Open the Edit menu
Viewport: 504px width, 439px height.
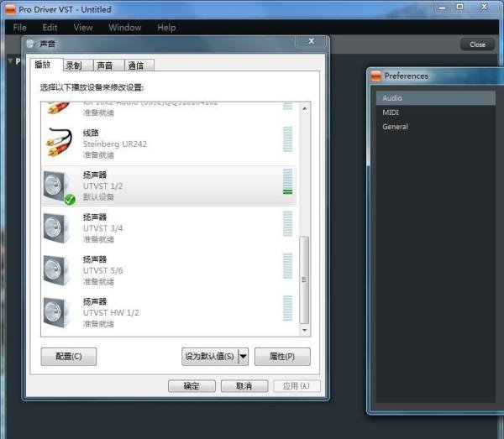[50, 28]
